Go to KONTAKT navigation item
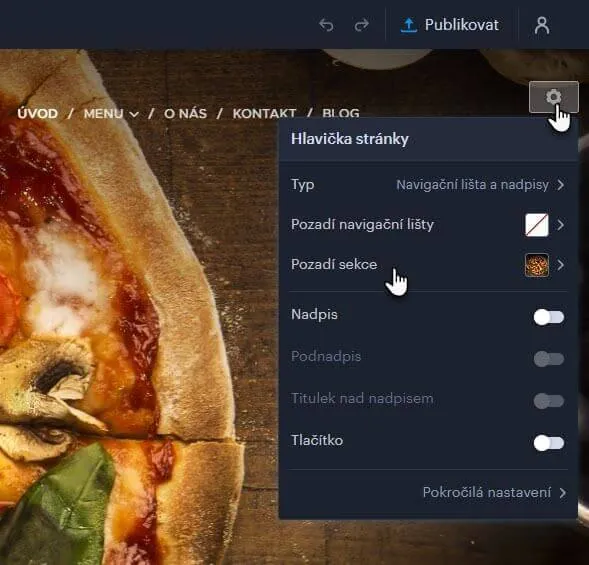Viewport: 589px width, 565px height. tap(264, 113)
